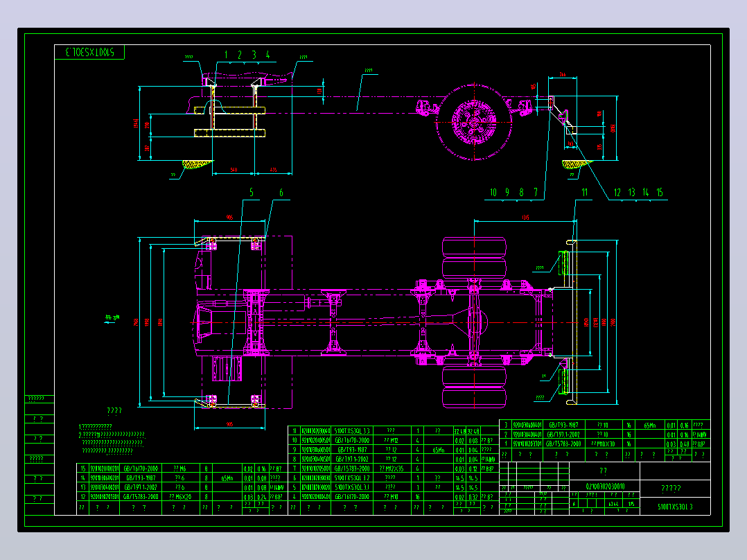747x560 pixels.
Task: Select the GB/T6170-2000 cell in parts row 15
Action: 141,469
